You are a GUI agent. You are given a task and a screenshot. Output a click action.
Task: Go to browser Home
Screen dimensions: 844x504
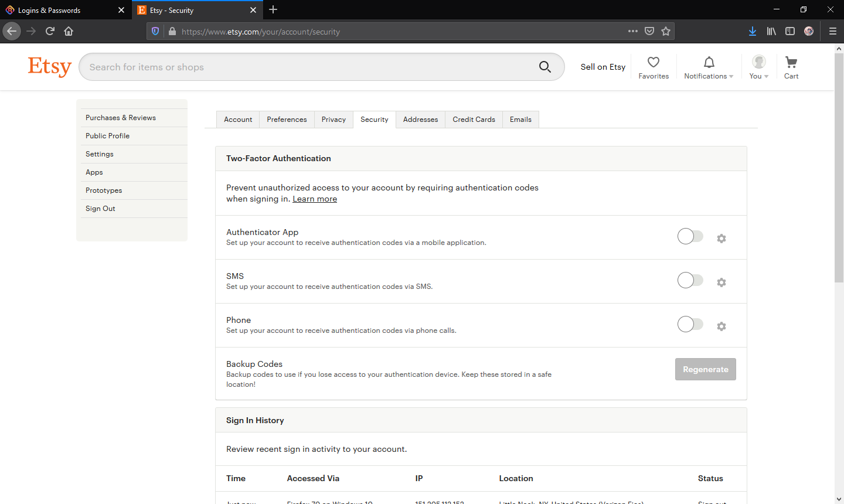(x=69, y=31)
